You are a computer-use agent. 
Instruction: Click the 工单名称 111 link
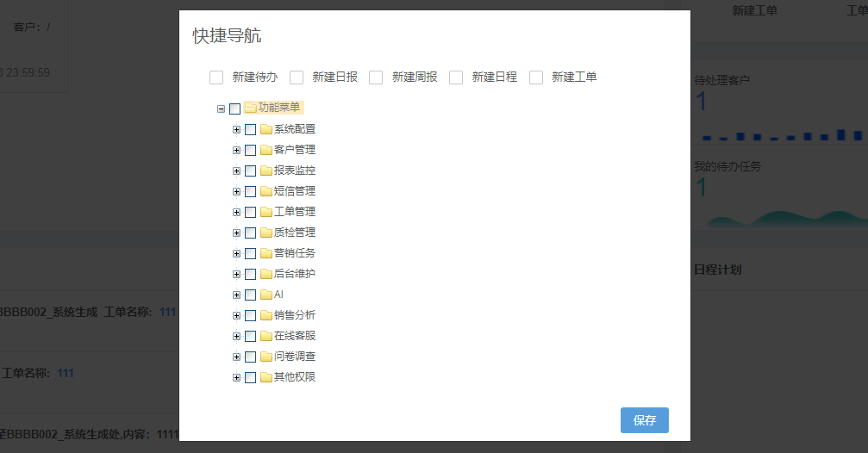(66, 373)
